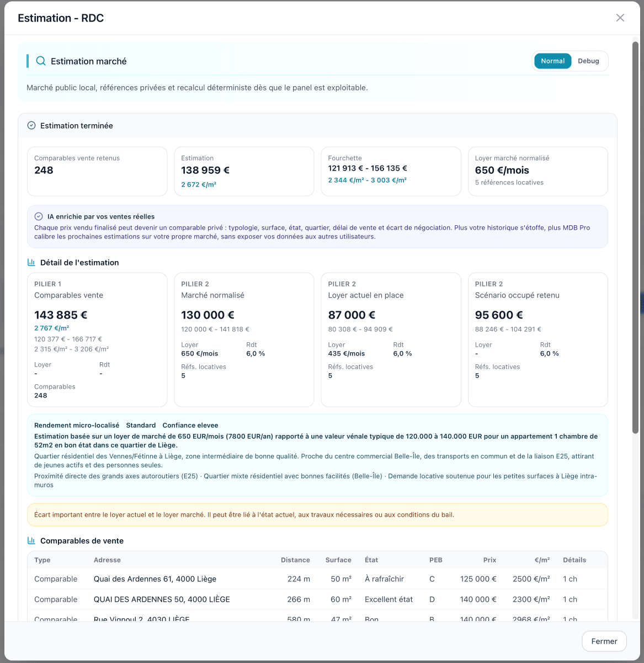Click the Standard tag
Viewport: 644px width, 663px height.
pos(141,425)
